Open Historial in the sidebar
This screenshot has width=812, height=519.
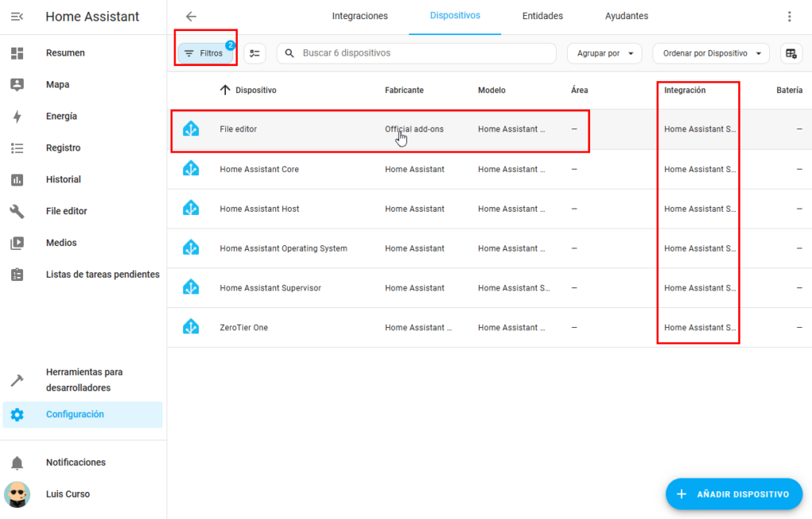(x=63, y=179)
